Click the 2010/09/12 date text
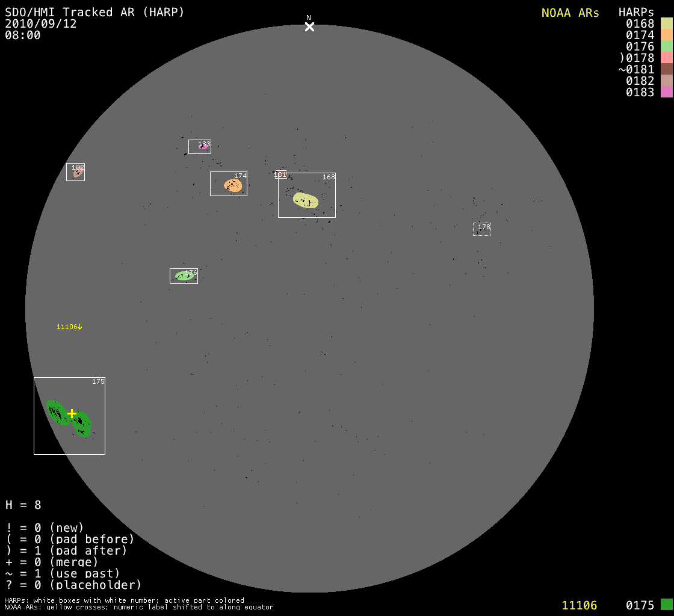The width and height of the screenshot is (674, 616). (x=41, y=23)
